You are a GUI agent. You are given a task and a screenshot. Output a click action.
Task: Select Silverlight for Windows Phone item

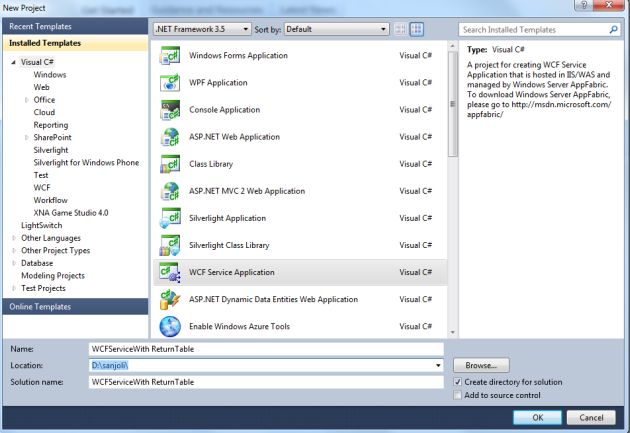point(86,163)
